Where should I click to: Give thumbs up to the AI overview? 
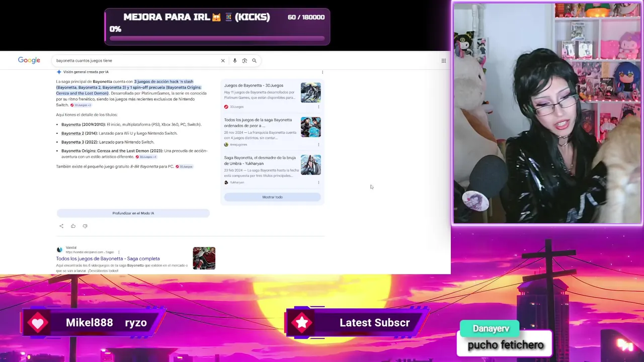[x=73, y=226]
